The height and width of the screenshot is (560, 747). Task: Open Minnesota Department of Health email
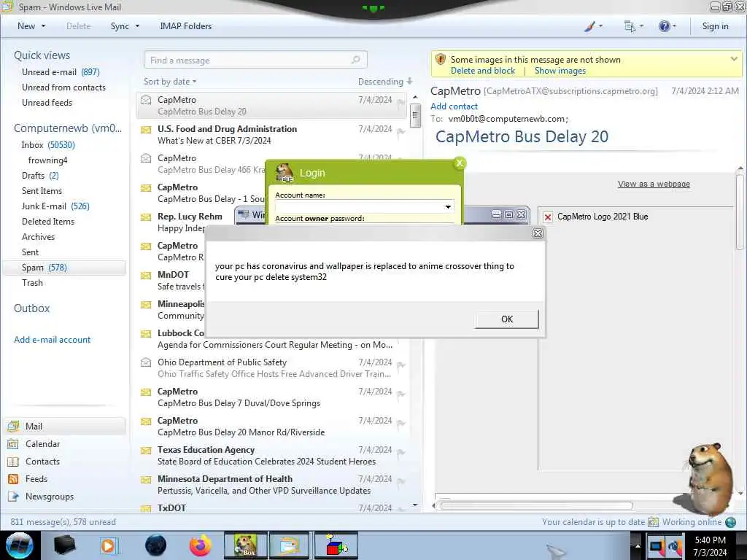pos(271,485)
